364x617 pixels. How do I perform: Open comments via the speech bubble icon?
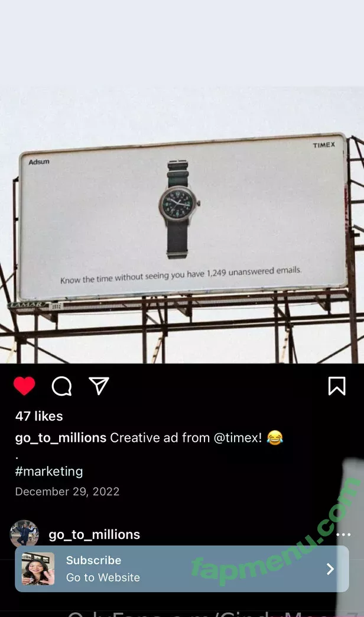point(61,386)
